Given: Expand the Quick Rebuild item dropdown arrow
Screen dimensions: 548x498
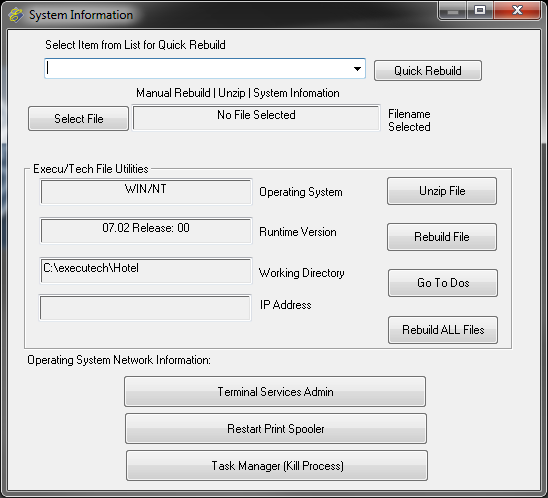Looking at the screenshot, I should click(x=357, y=69).
